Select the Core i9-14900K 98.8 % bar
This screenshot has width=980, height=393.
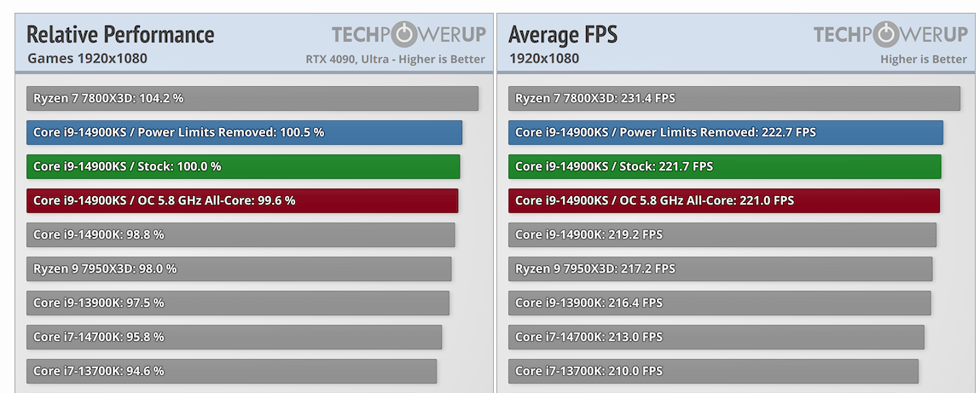click(x=241, y=235)
